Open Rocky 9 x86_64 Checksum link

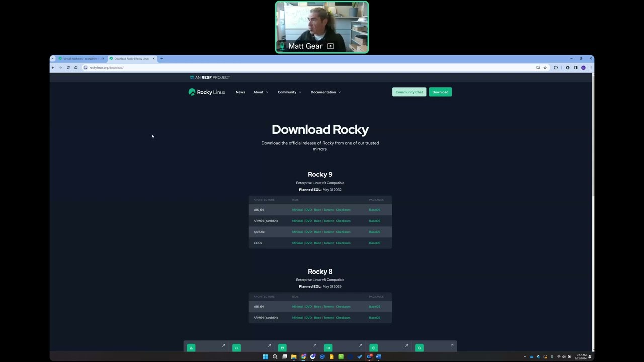point(343,210)
